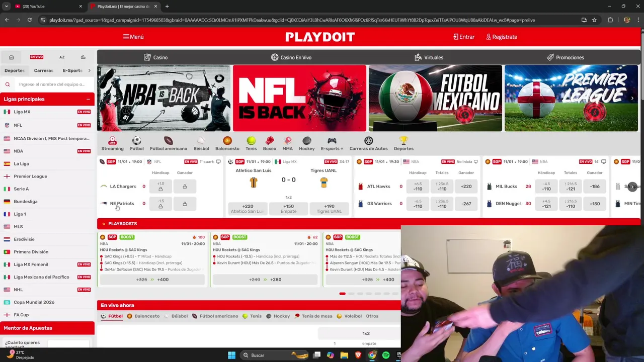Image resolution: width=644 pixels, height=362 pixels.
Task: Open the Casino En Vivo tab
Action: (x=291, y=57)
